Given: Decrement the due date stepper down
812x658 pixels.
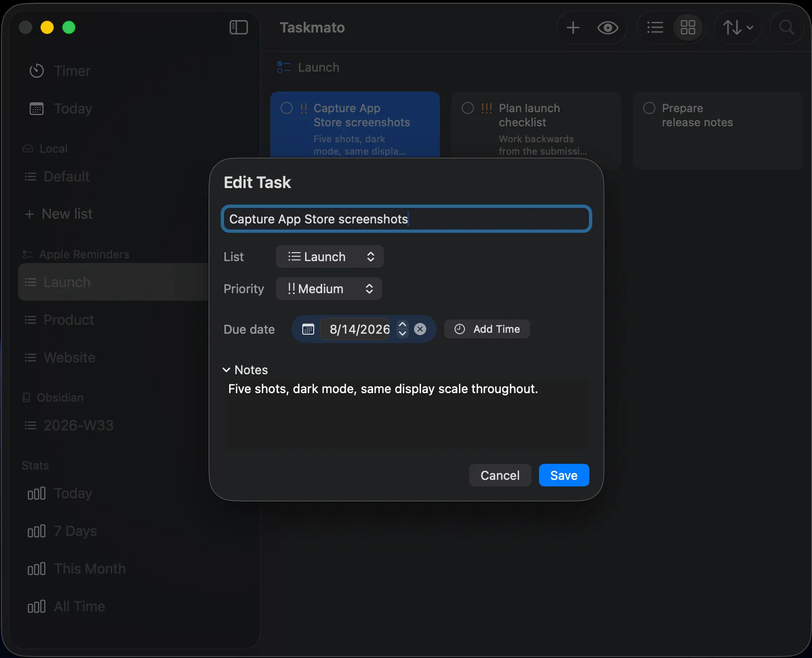Looking at the screenshot, I should coord(402,334).
